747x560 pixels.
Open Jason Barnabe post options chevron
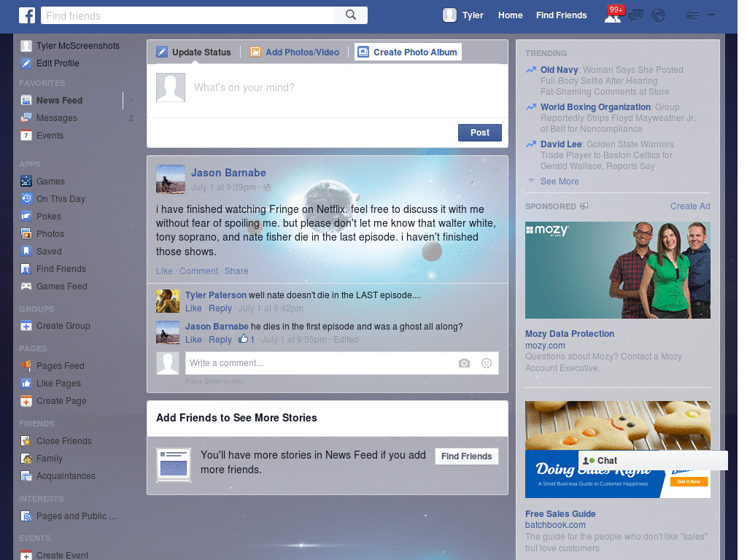pos(496,169)
